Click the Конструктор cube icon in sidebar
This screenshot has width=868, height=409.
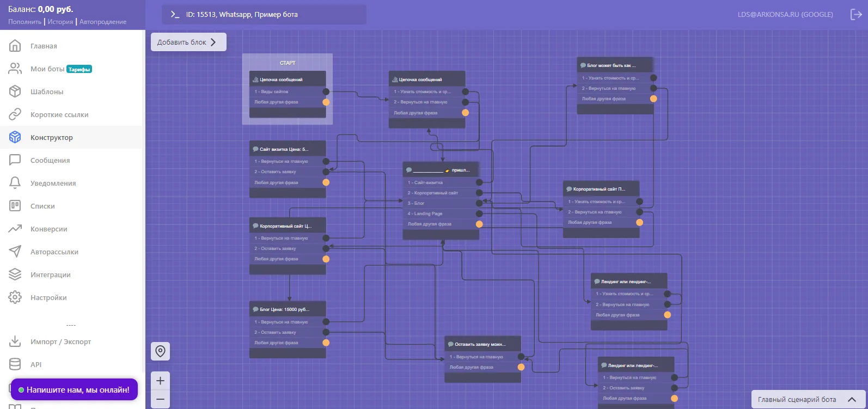coord(15,137)
